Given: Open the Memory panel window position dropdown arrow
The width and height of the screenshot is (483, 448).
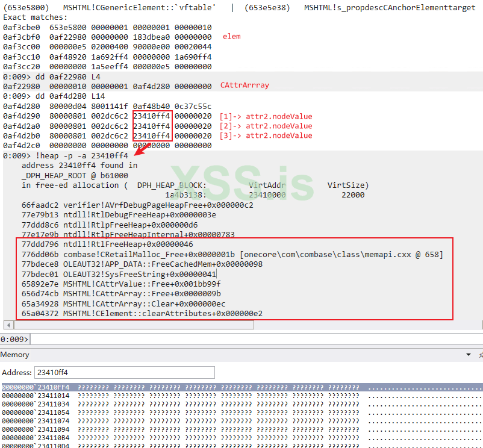Looking at the screenshot, I should [468, 355].
